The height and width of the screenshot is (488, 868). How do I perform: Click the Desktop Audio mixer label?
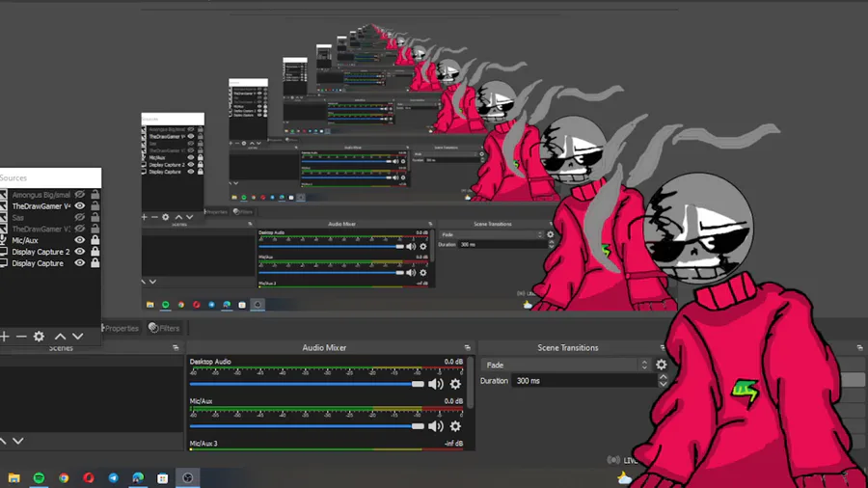pos(210,362)
